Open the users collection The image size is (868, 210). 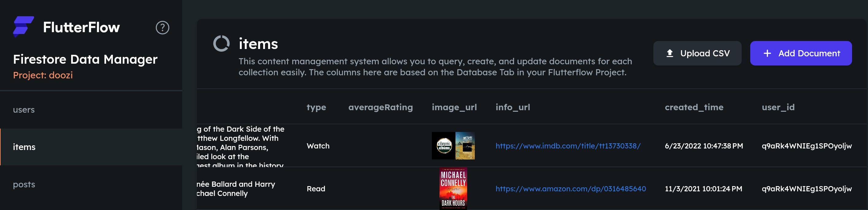point(24,110)
